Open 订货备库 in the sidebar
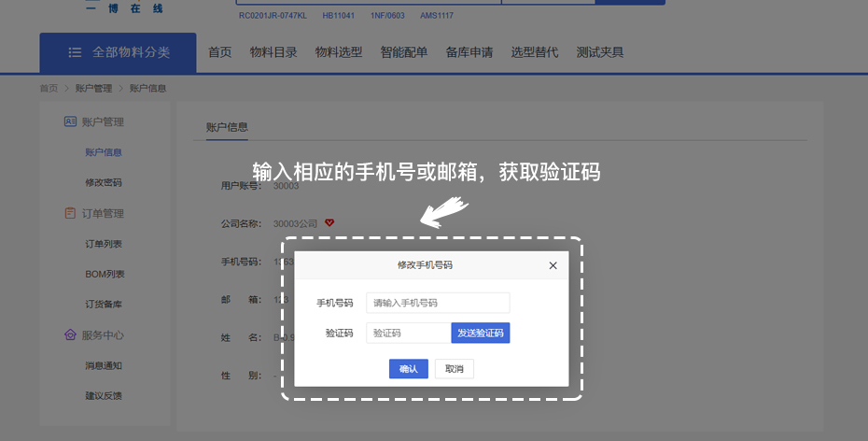This screenshot has height=441, width=868. [x=104, y=305]
